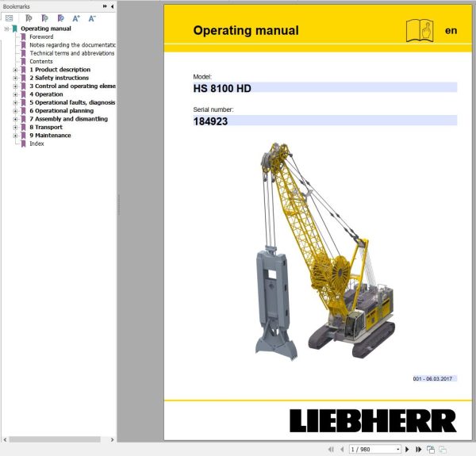Collapse the Operating manual tree root
The width and height of the screenshot is (476, 456).
6,29
